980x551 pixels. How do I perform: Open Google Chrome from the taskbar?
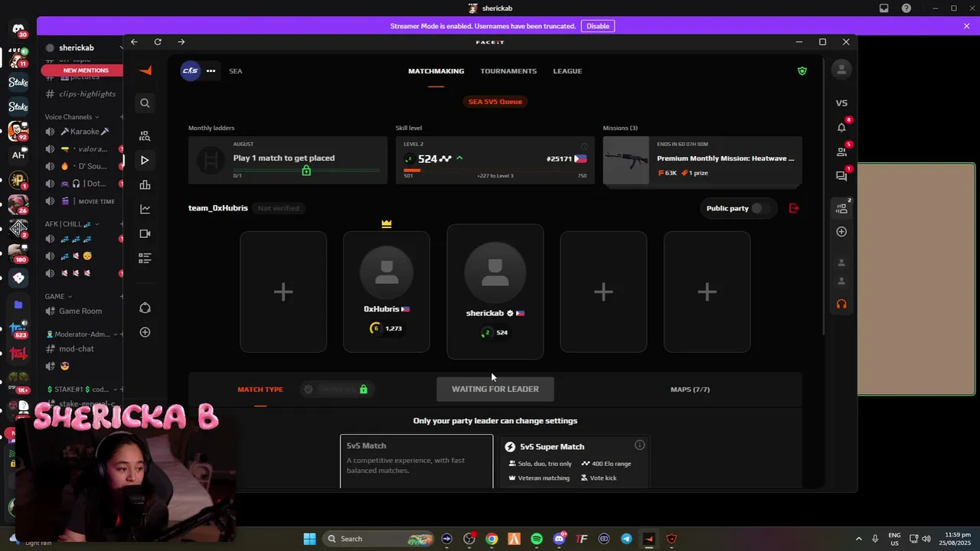tap(492, 539)
